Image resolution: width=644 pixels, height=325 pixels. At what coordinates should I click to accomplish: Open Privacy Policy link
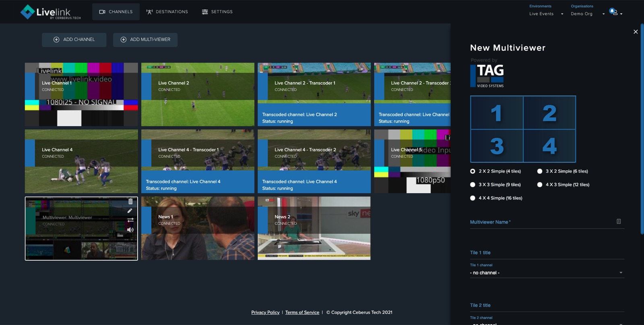click(x=265, y=313)
